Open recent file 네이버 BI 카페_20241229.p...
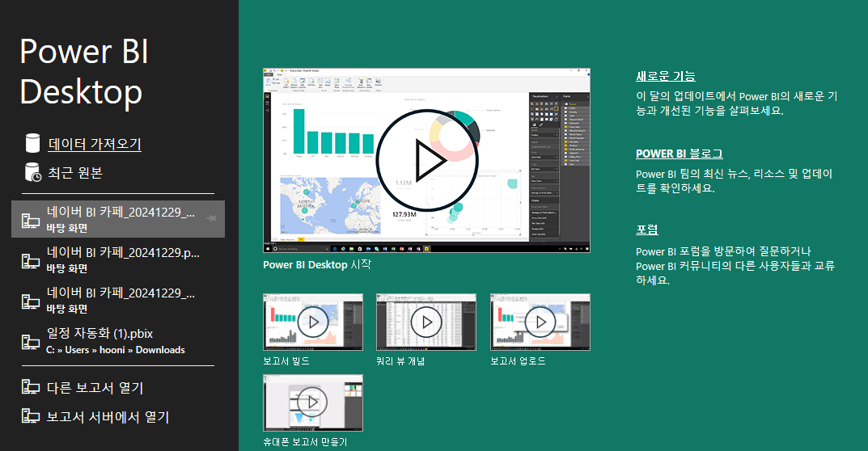Image resolution: width=868 pixels, height=451 pixels. coord(118,259)
